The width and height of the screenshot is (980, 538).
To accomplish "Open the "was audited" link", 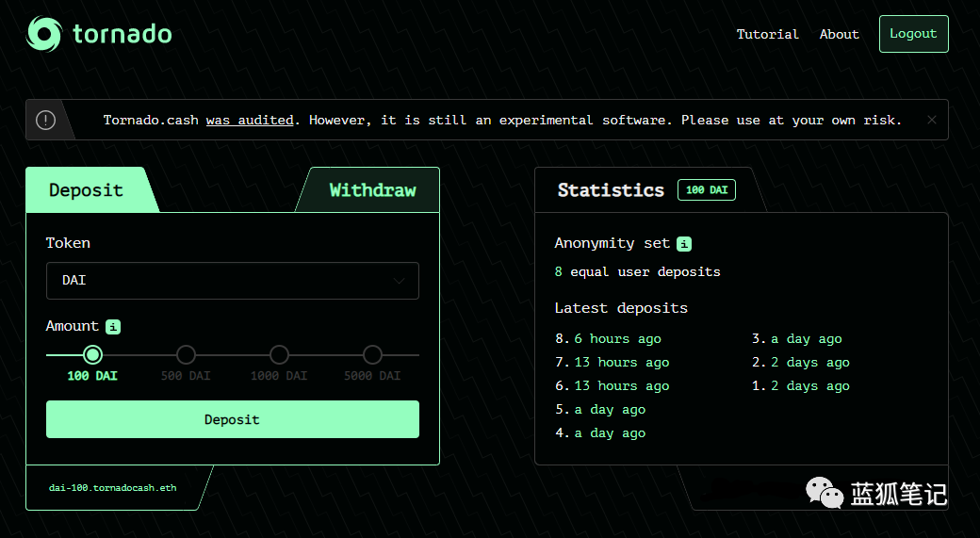I will [x=250, y=120].
